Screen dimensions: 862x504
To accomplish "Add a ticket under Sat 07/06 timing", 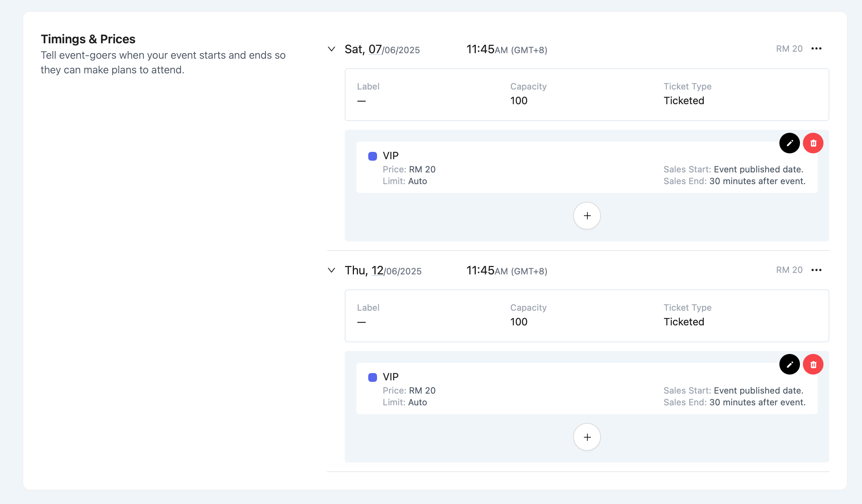I will point(587,216).
